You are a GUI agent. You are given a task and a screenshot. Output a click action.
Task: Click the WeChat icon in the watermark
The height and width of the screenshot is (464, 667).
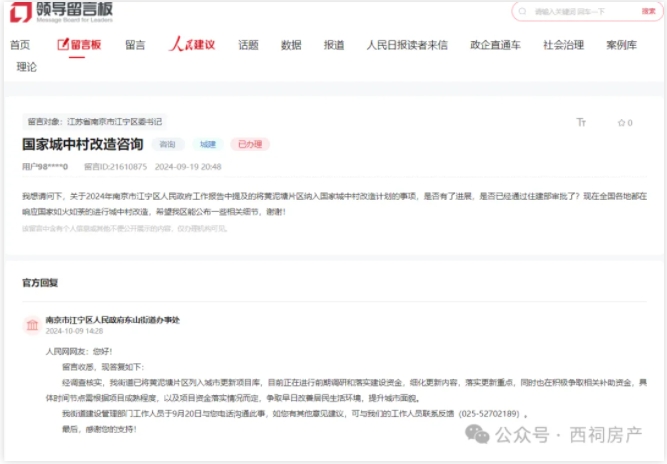click(x=476, y=435)
